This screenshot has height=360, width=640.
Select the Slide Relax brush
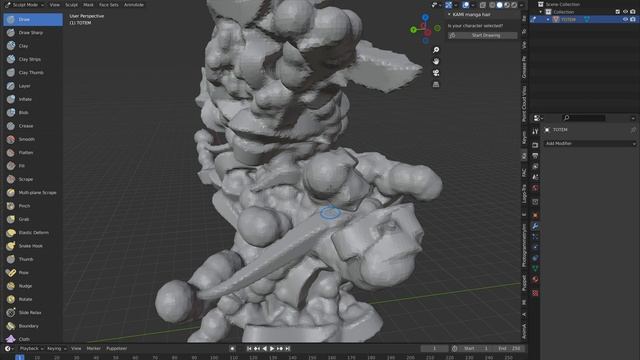33,313
